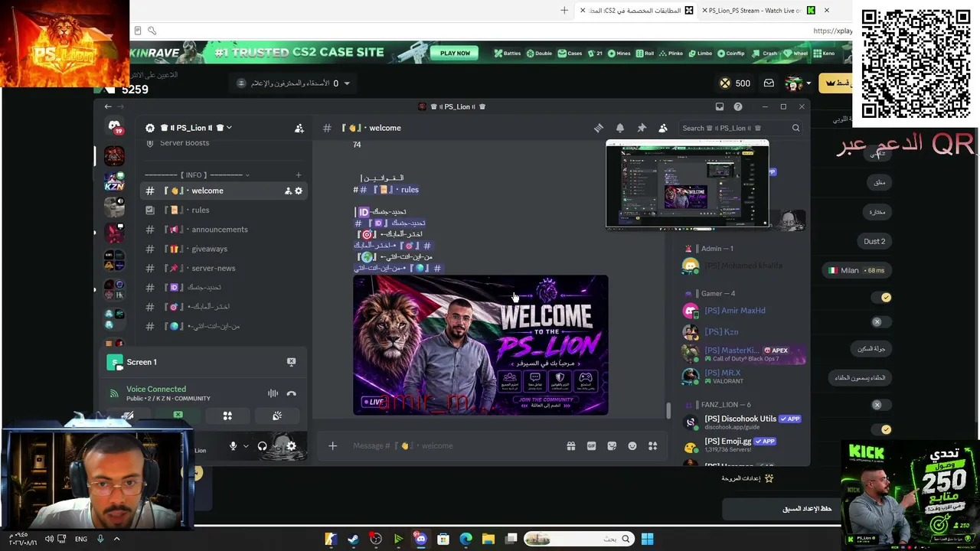Disconnect from the voice channel
980x551 pixels.
point(291,393)
